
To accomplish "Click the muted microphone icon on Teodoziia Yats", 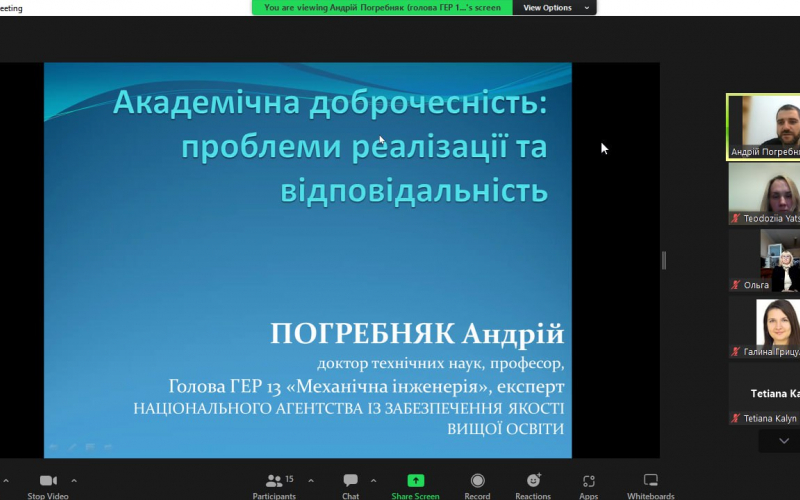I will 735,218.
